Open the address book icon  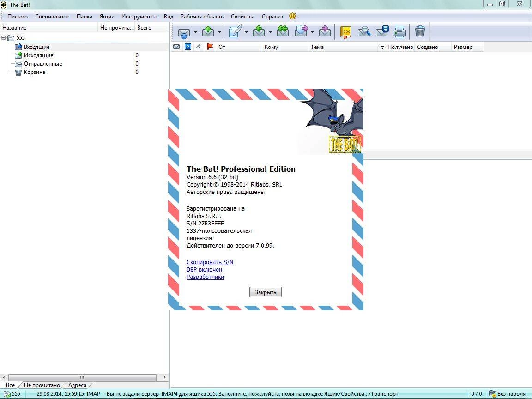pyautogui.click(x=345, y=32)
